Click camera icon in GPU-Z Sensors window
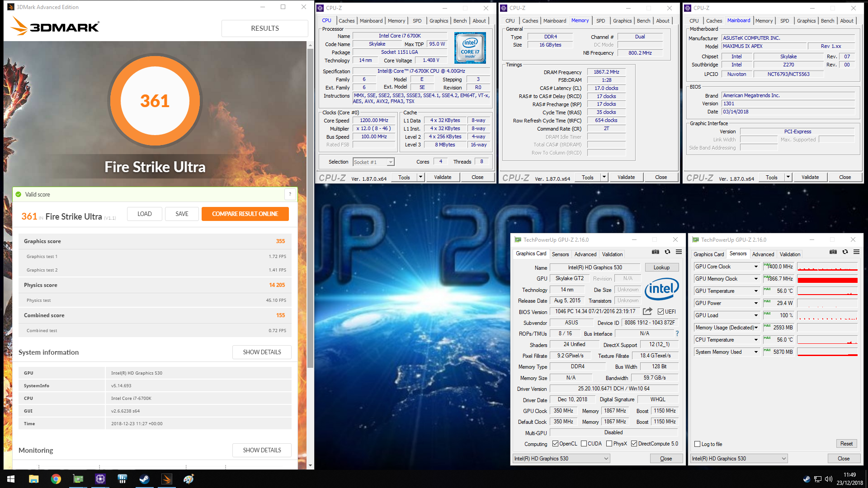The height and width of the screenshot is (488, 868). tap(833, 252)
